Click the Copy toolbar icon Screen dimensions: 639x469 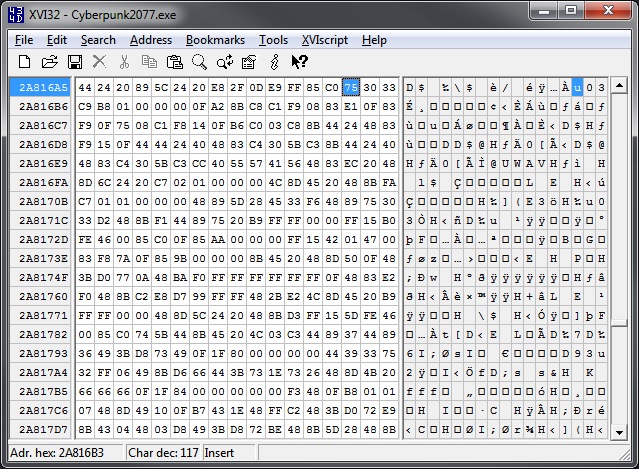click(x=149, y=62)
